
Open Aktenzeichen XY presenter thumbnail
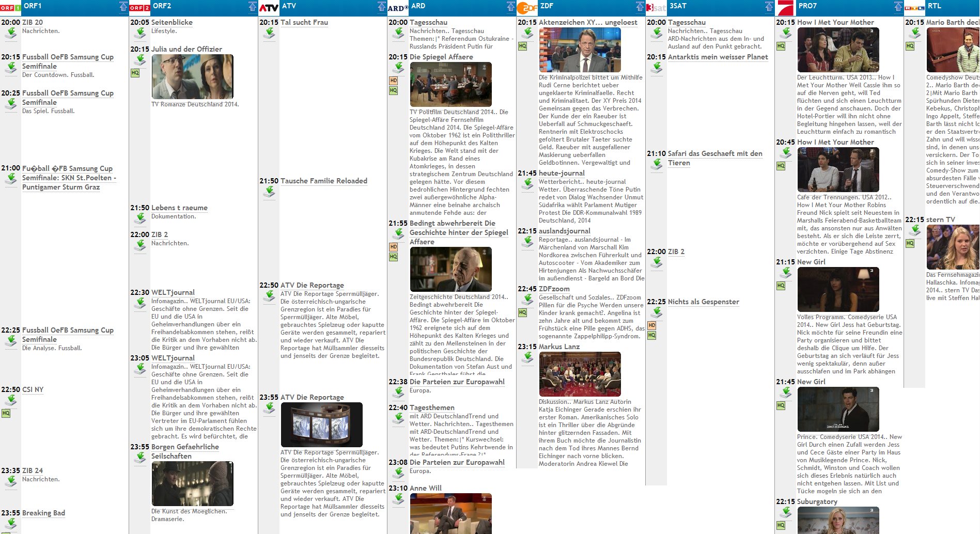point(580,50)
